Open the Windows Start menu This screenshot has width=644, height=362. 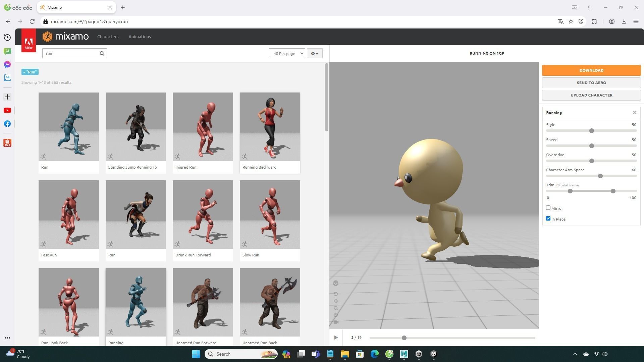196,354
